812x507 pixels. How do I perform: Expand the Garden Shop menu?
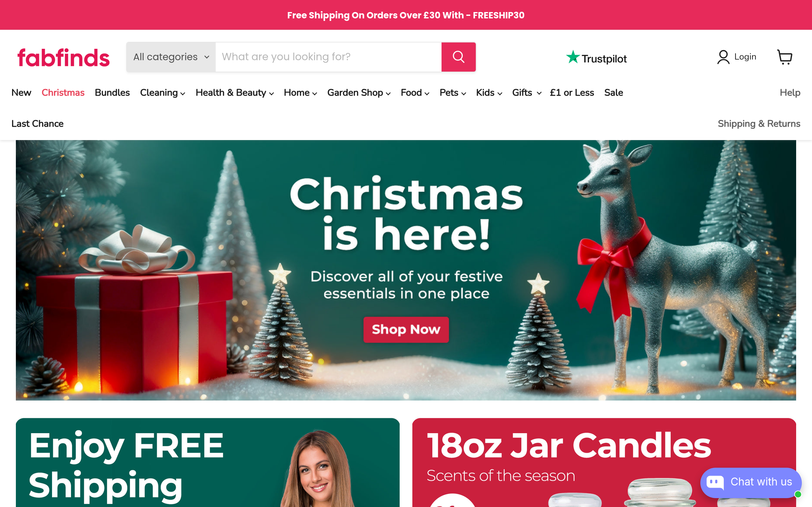point(359,93)
